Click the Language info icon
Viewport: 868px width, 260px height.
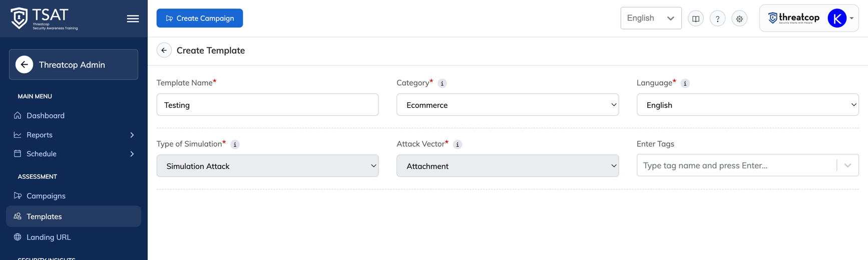pyautogui.click(x=685, y=83)
